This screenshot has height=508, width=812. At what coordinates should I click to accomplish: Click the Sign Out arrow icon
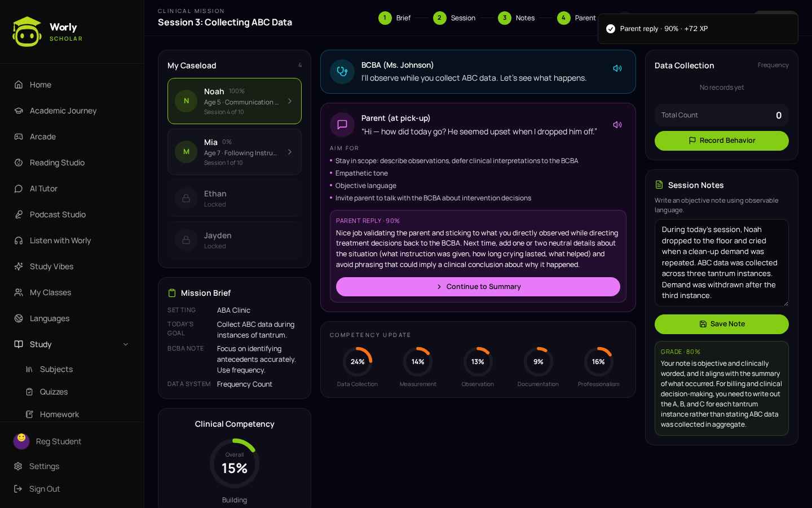[18, 489]
